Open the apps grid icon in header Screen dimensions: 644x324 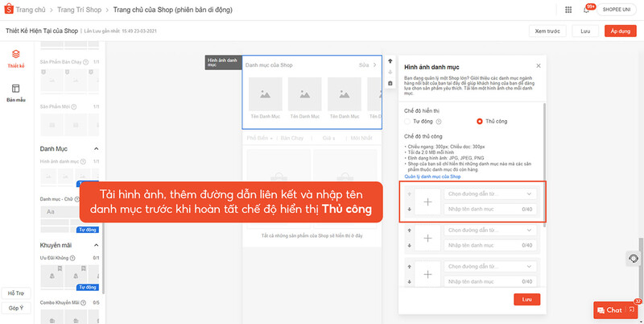(569, 10)
